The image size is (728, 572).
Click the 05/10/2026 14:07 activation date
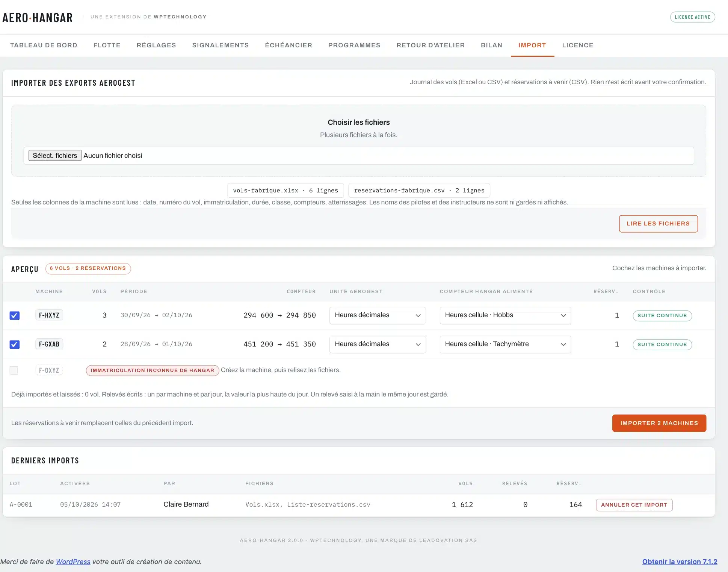[91, 504]
